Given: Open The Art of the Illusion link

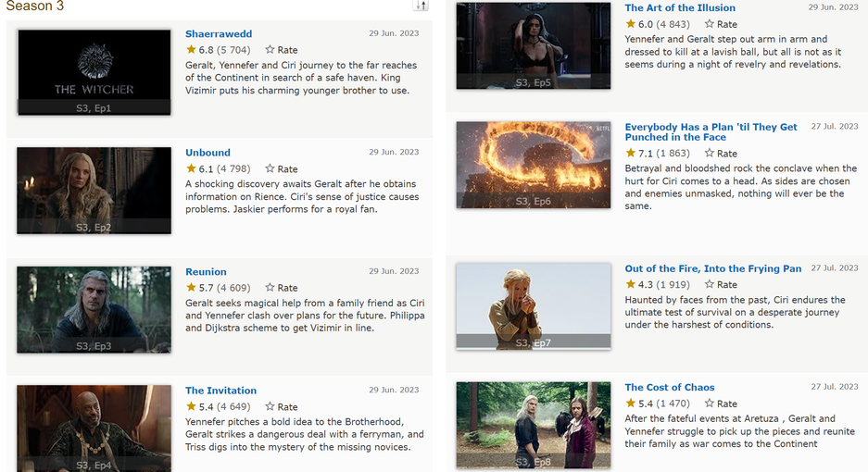Looking at the screenshot, I should pyautogui.click(x=680, y=8).
